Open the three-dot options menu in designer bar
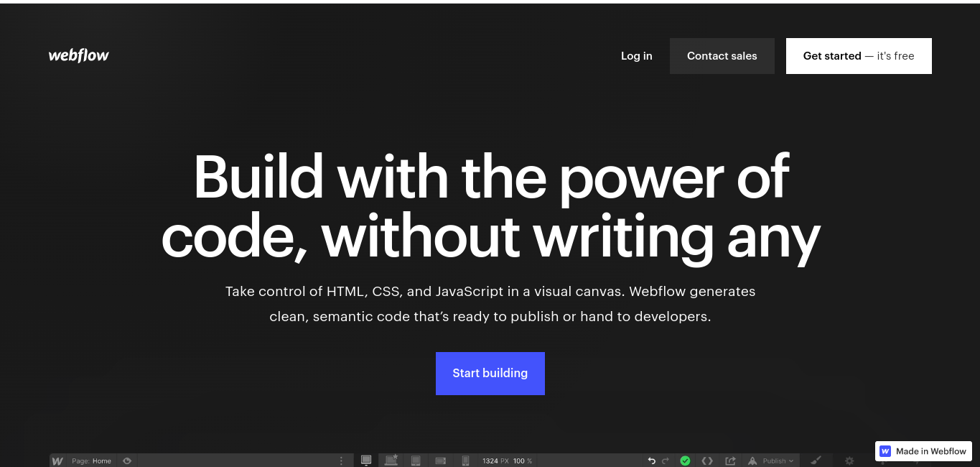Viewport: 980px width, 467px height. click(x=341, y=461)
